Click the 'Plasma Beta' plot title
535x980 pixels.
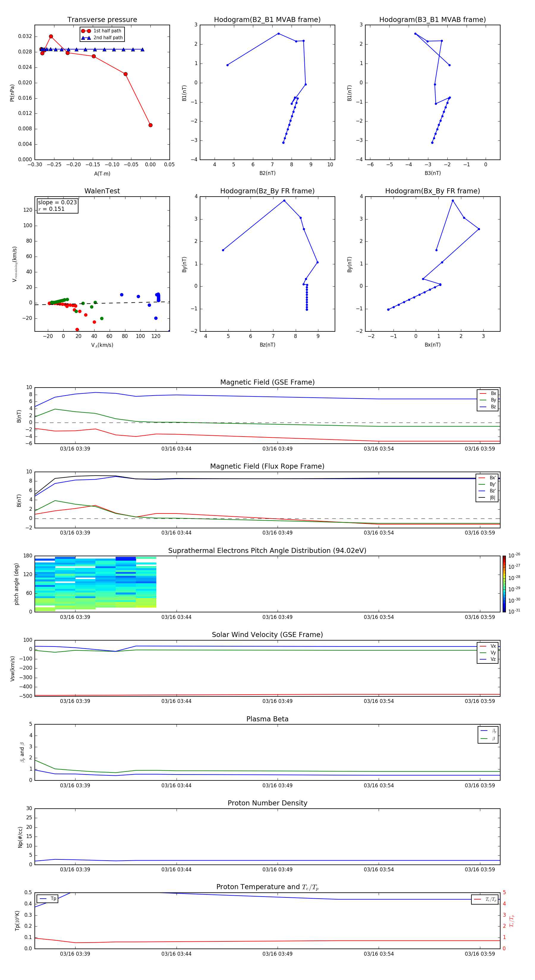267,719
